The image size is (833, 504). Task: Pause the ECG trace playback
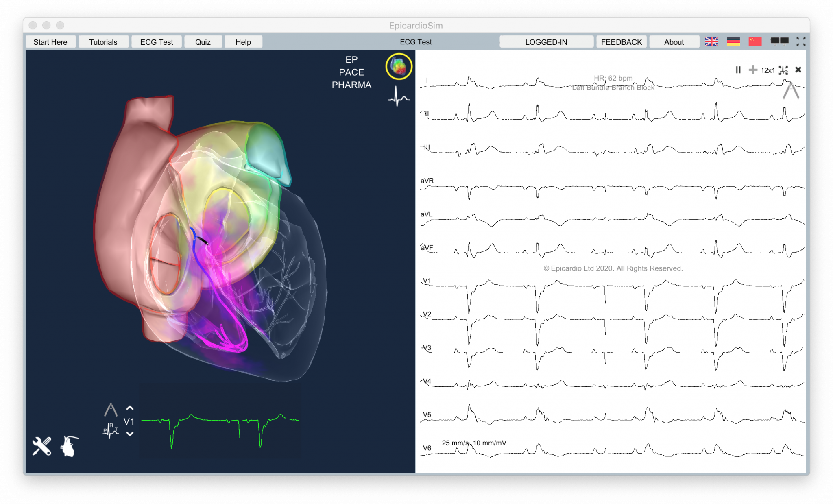coord(738,70)
